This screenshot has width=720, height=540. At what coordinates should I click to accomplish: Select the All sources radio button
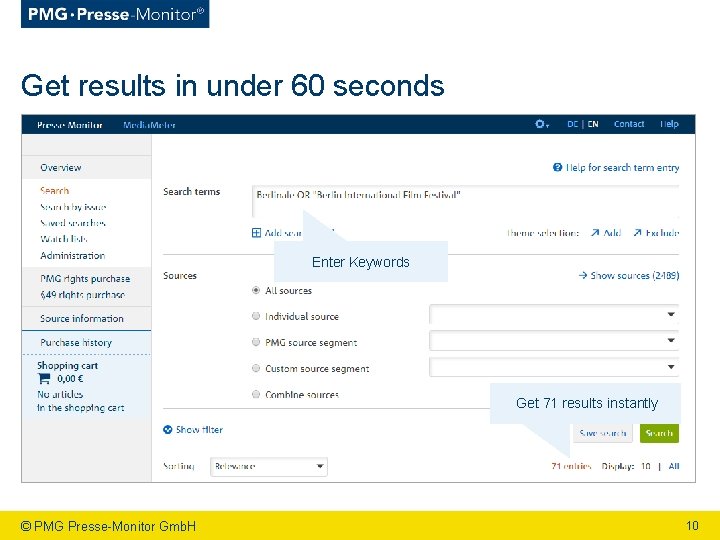[256, 290]
